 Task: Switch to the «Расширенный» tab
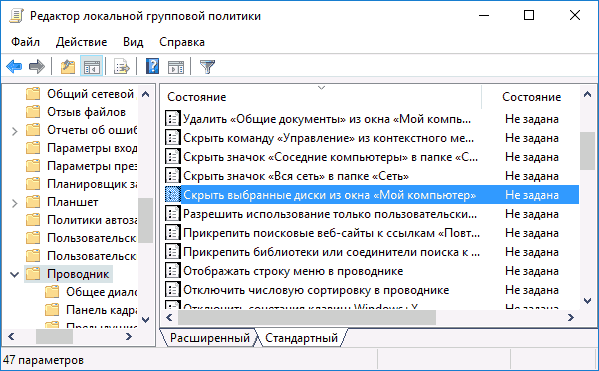tap(210, 338)
